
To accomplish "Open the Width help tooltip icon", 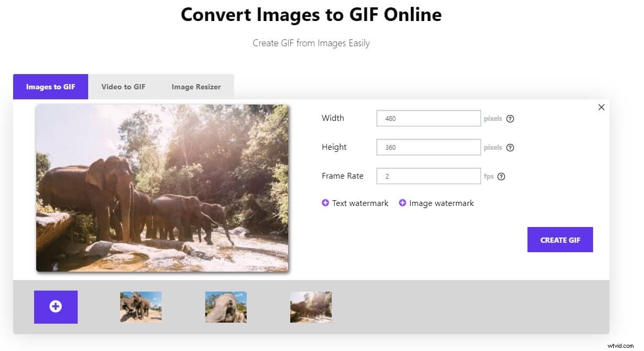I will tap(510, 118).
